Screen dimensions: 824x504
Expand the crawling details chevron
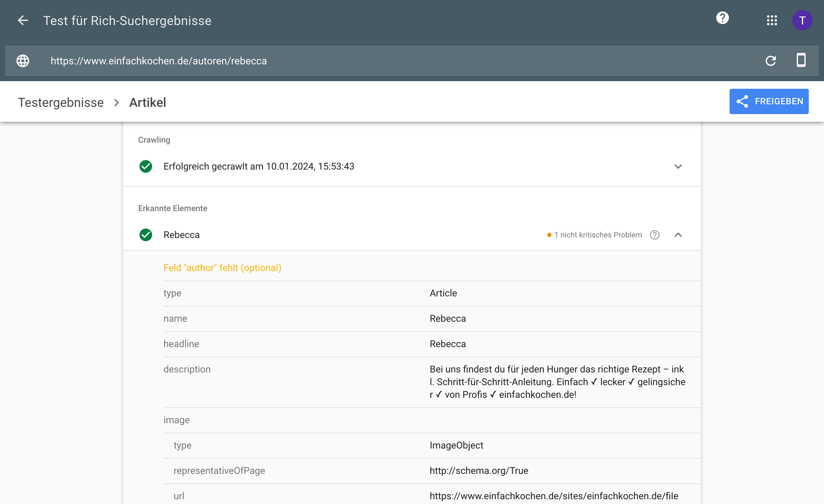pyautogui.click(x=678, y=166)
